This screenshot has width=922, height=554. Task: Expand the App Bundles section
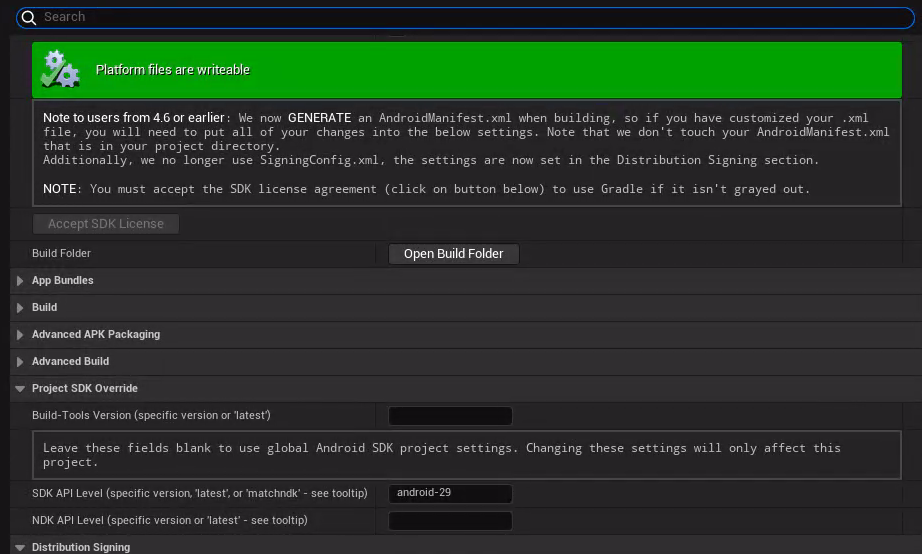[20, 281]
